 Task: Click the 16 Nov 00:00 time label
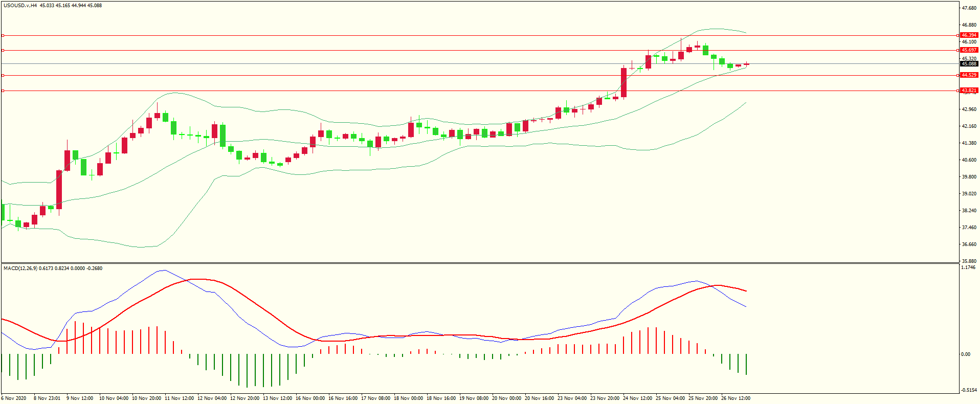[x=310, y=398]
